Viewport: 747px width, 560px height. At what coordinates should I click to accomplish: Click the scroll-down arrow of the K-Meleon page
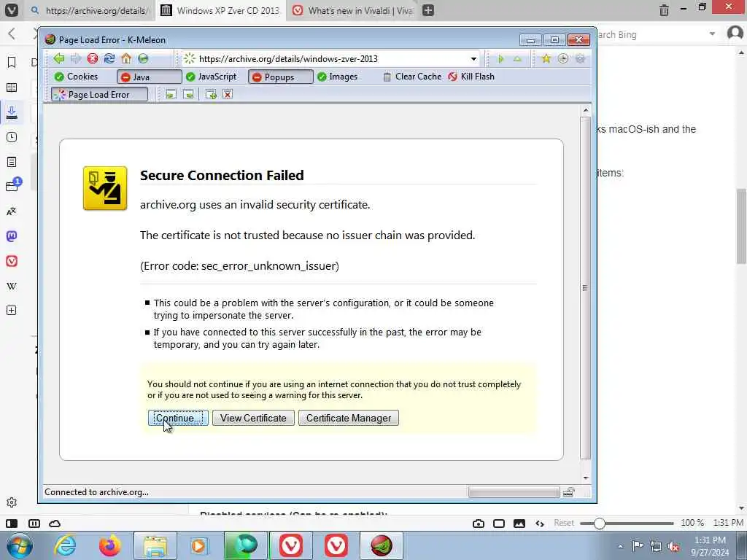pyautogui.click(x=586, y=478)
